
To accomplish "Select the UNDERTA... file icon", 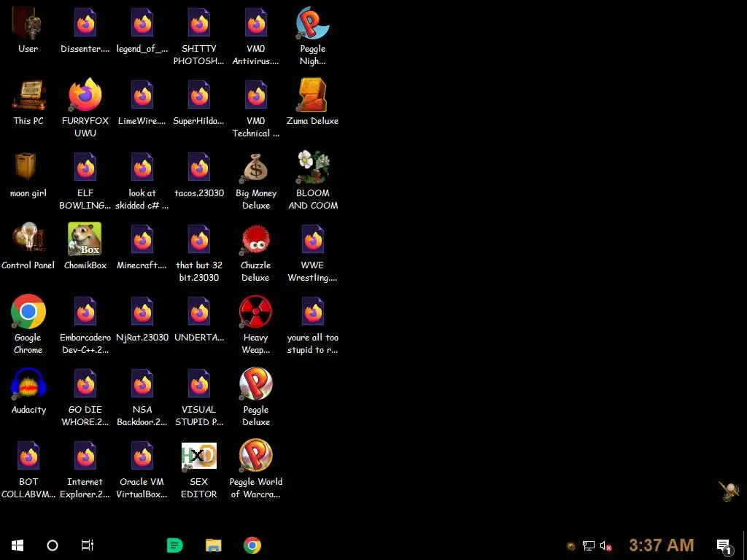I will point(199,311).
